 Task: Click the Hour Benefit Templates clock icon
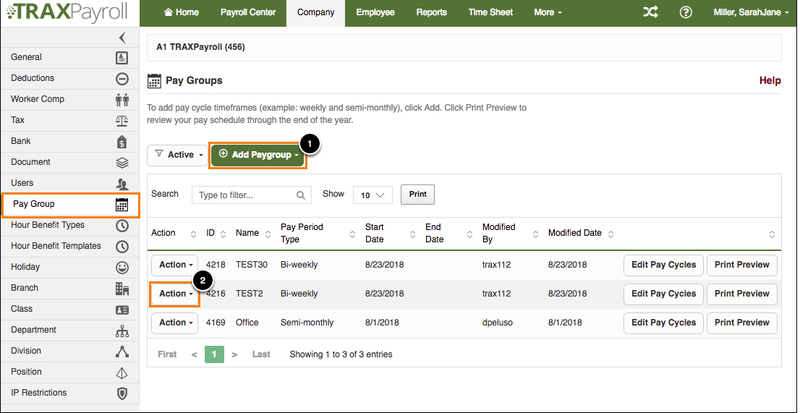(x=122, y=247)
